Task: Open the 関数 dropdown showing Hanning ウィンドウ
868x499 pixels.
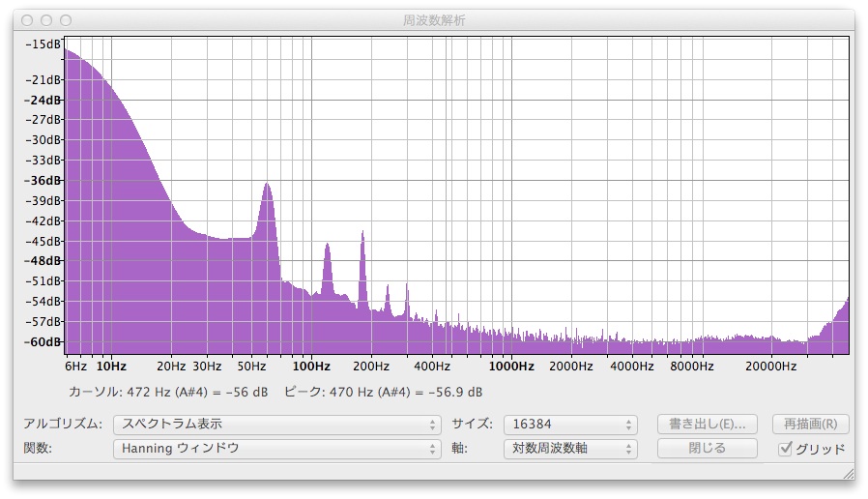Action: click(276, 449)
